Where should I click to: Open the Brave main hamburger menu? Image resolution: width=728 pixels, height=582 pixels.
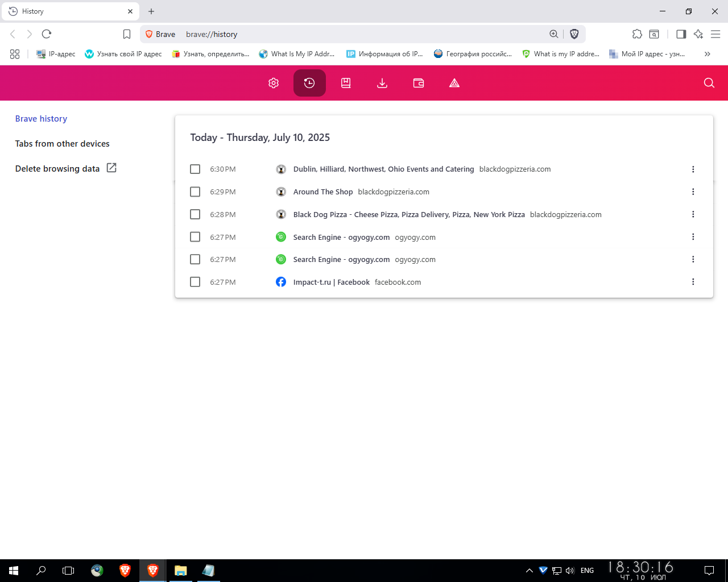(715, 34)
